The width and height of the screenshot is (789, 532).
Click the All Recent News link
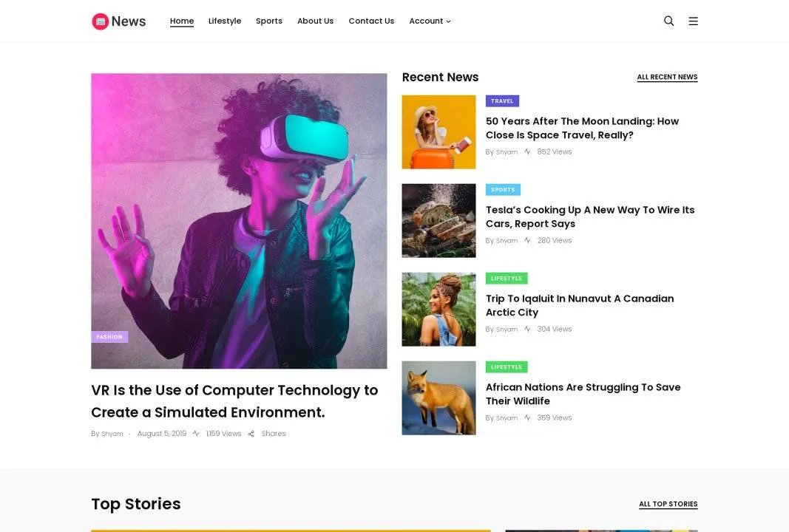pyautogui.click(x=667, y=77)
